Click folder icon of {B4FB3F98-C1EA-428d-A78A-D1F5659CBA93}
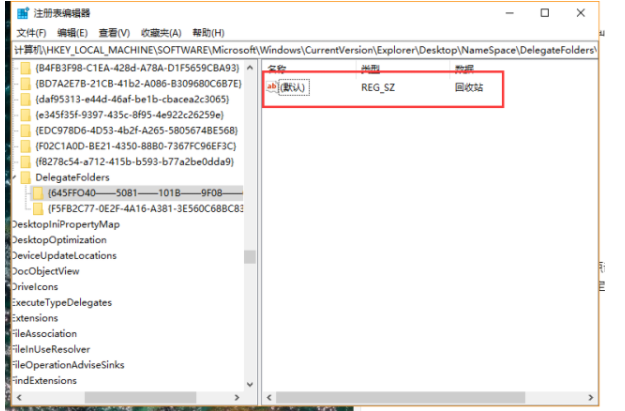 pyautogui.click(x=25, y=68)
